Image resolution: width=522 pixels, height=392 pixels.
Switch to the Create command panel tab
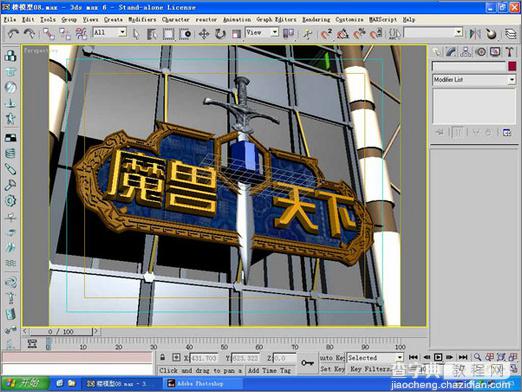pos(436,52)
